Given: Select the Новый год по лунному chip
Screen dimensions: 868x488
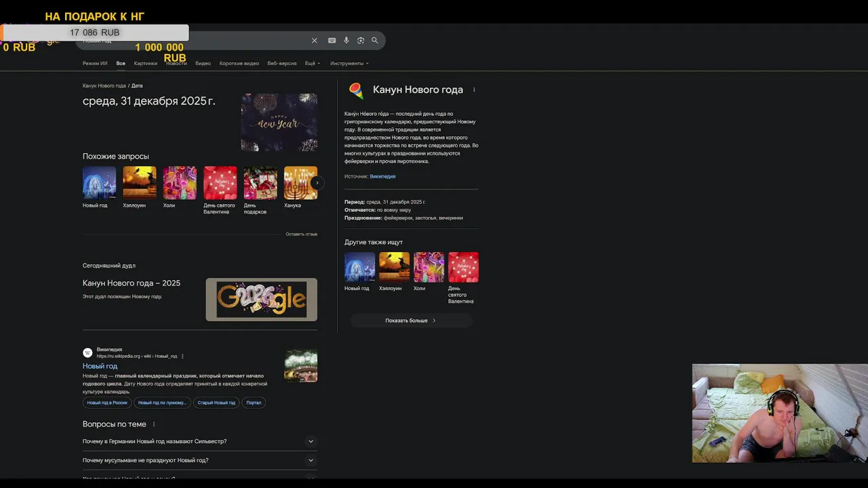Looking at the screenshot, I should click(x=162, y=403).
